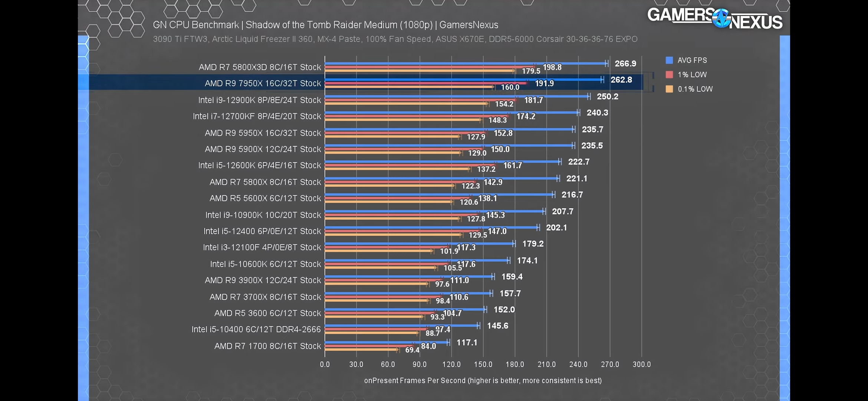Click the onPresent Frames Per Second axis caption
Image resolution: width=868 pixels, height=401 pixels.
point(483,381)
